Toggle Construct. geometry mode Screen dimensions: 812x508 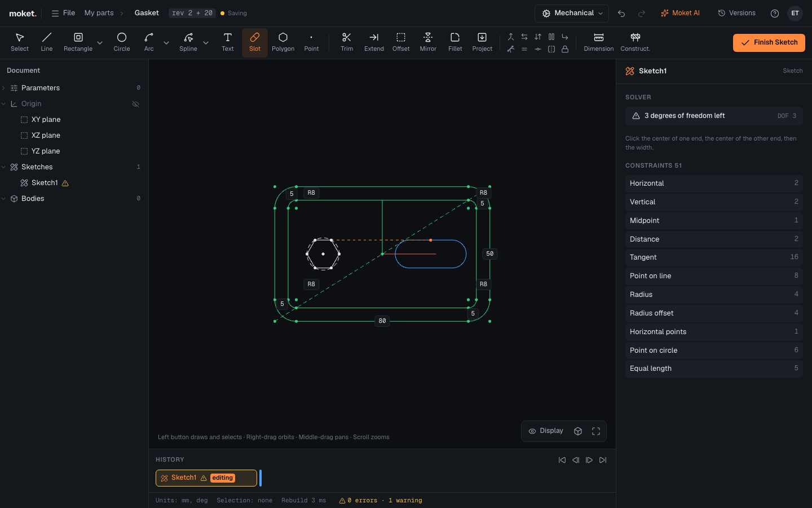(x=636, y=42)
